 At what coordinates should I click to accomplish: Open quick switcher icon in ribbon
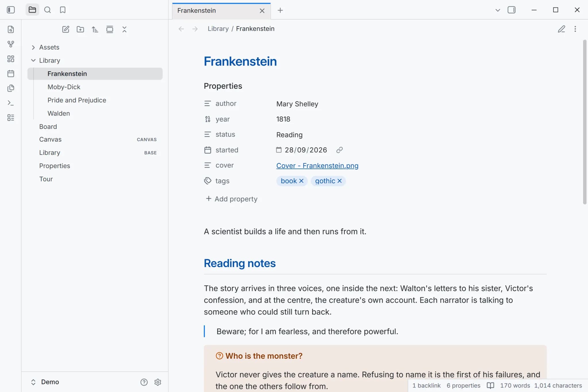pos(11,29)
